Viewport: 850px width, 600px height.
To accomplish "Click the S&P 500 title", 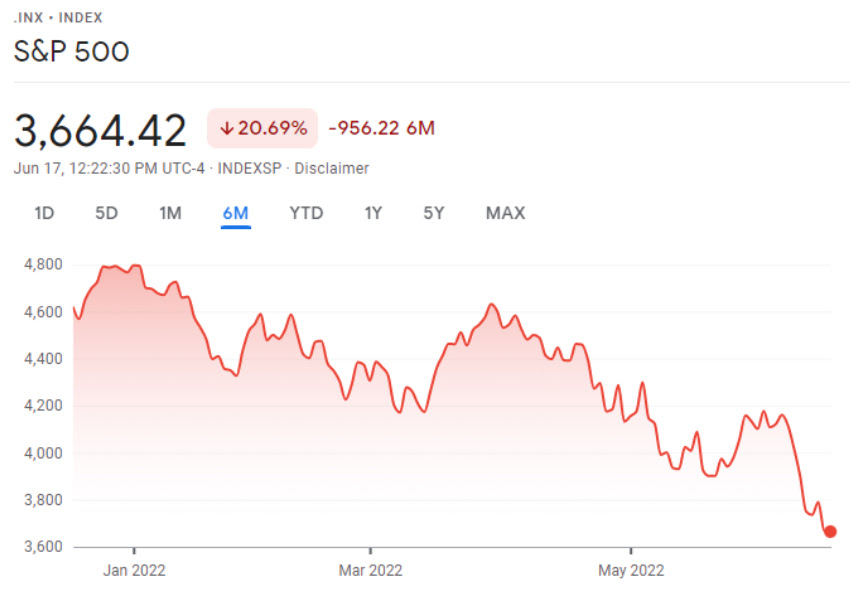I will pyautogui.click(x=72, y=51).
